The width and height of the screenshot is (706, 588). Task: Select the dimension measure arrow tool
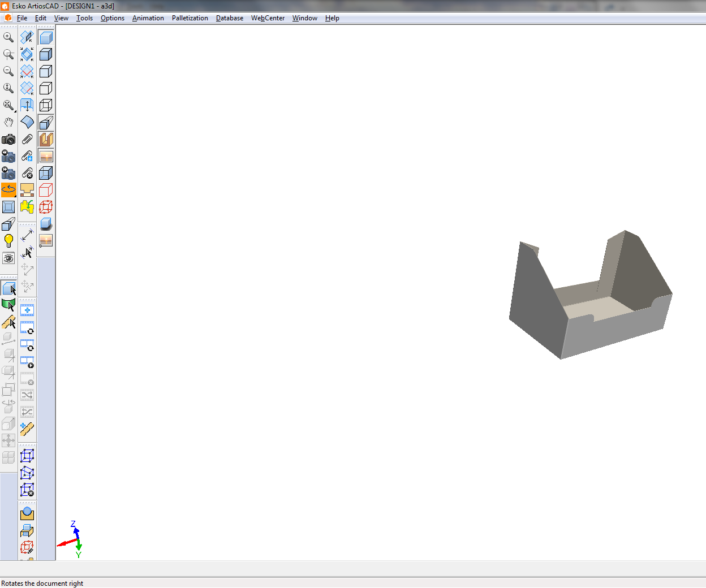pyautogui.click(x=27, y=235)
